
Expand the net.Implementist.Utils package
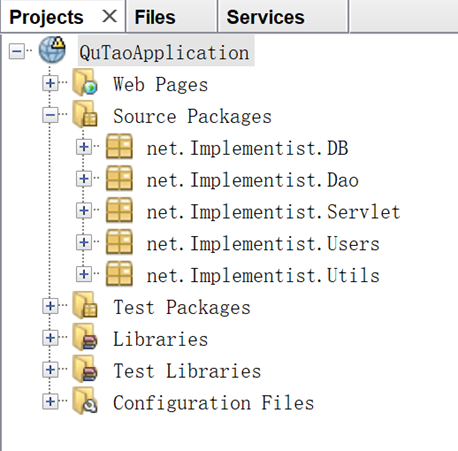84,274
